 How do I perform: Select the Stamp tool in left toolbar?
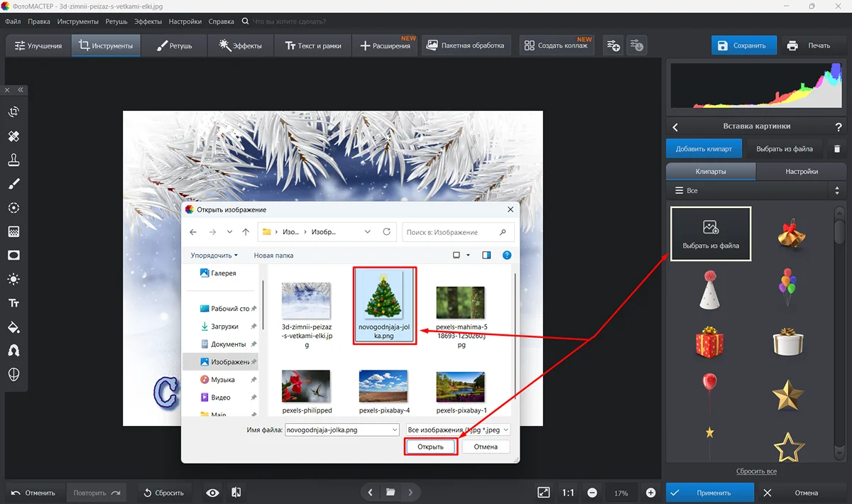click(13, 160)
